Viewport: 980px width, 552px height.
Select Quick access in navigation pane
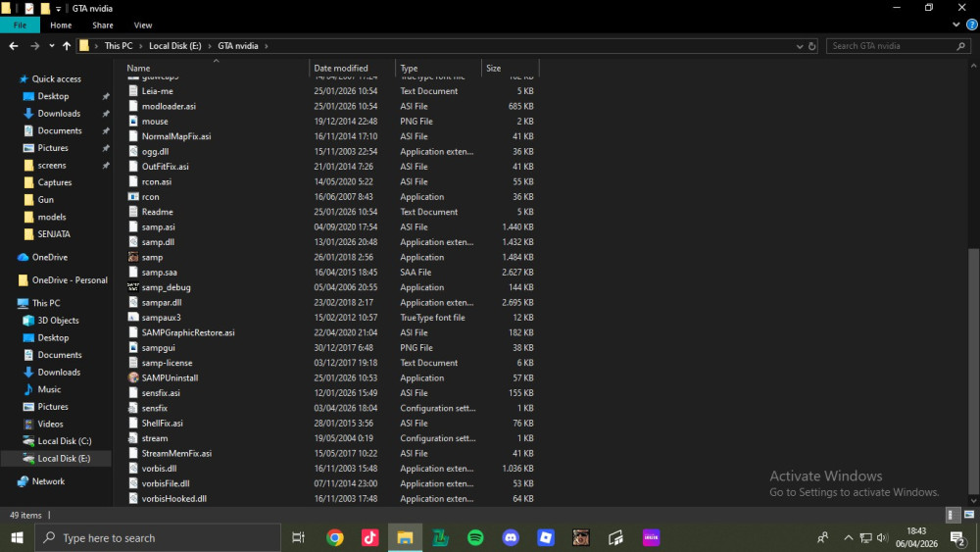56,78
